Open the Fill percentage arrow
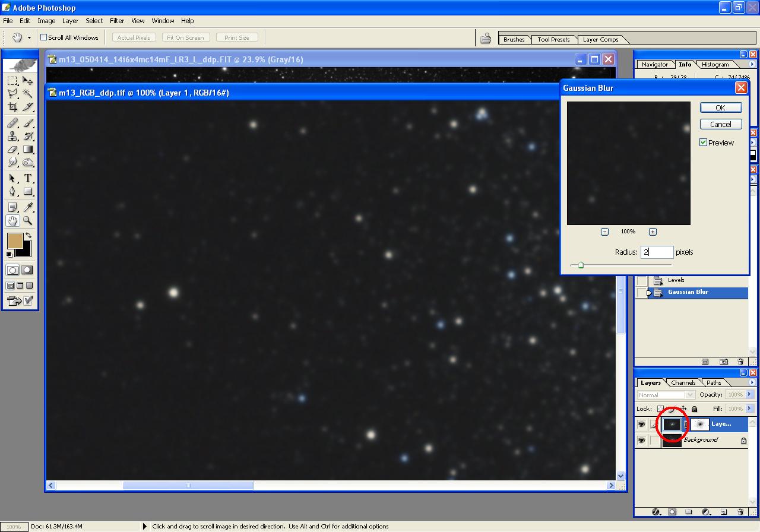 [749, 408]
